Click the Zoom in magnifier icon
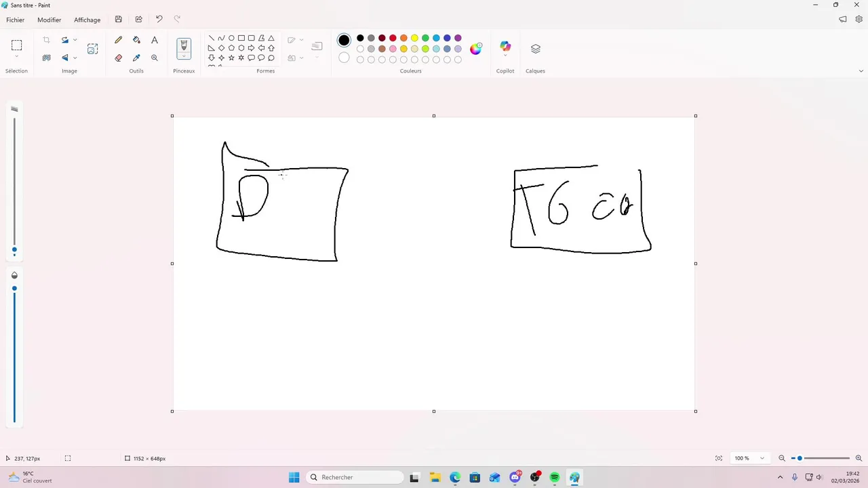This screenshot has width=868, height=488. click(859, 458)
